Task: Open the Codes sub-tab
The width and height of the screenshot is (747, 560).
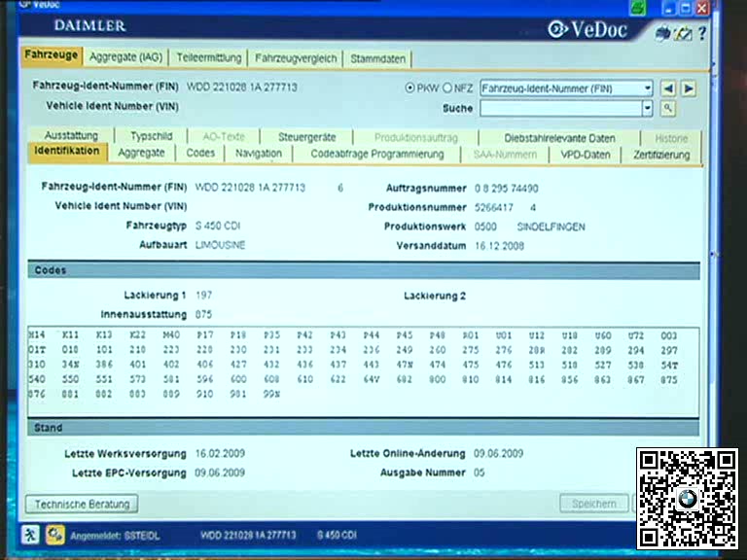Action: point(200,154)
